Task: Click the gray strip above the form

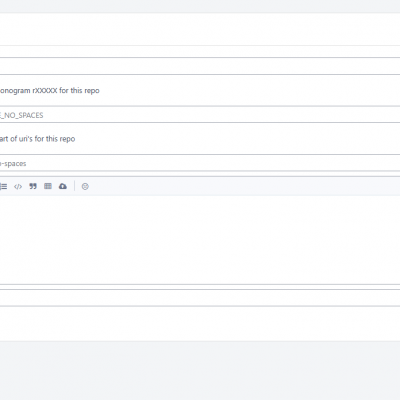Action: pyautogui.click(x=200, y=6)
